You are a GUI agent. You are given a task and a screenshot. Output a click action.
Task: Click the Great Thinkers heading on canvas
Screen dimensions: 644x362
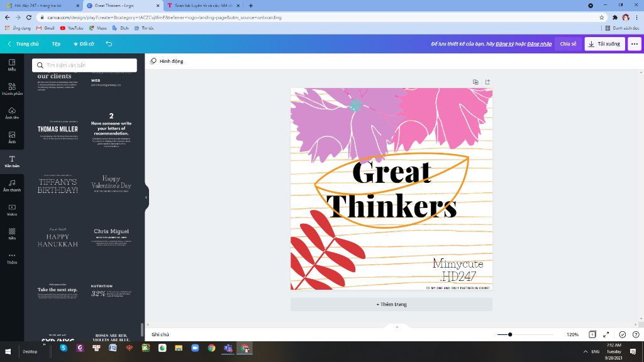[392, 190]
